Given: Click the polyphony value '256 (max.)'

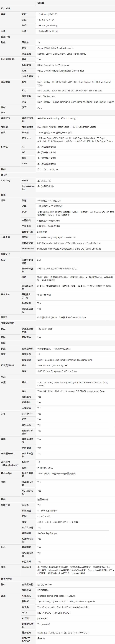Looking at the screenshot, I should (43, 127).
